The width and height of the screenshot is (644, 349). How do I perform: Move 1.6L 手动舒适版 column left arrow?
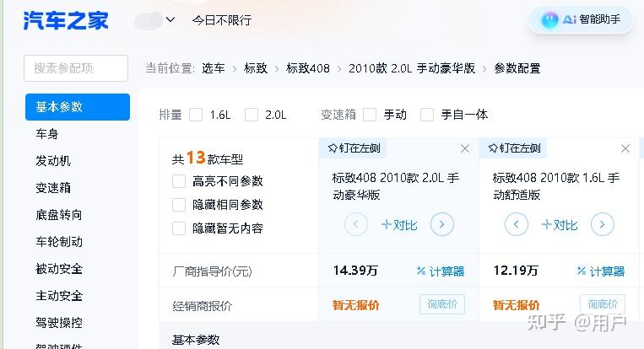click(517, 224)
